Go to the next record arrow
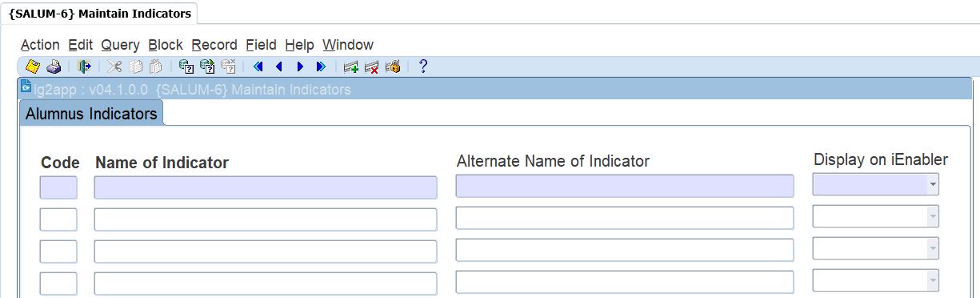980x298 pixels. click(x=300, y=66)
